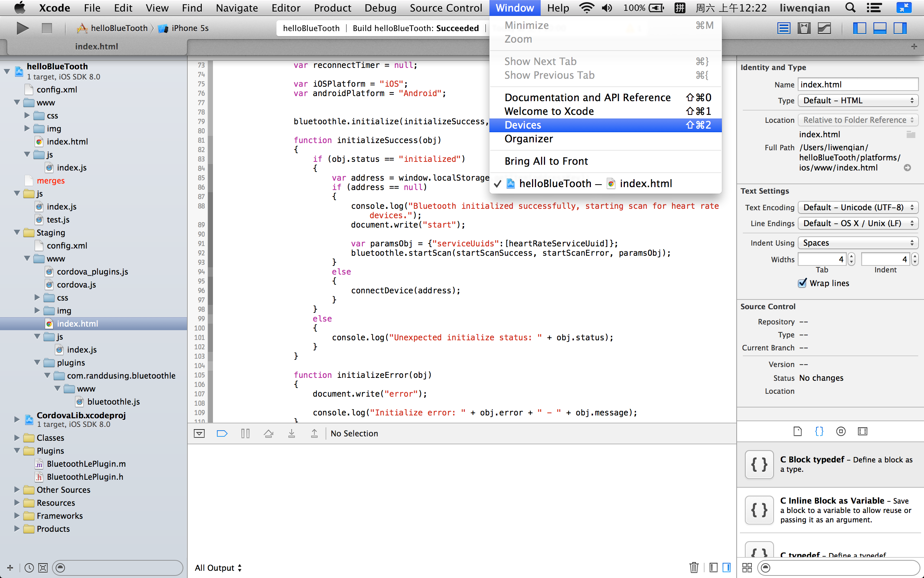Open the Type dropdown Default – HTML
The height and width of the screenshot is (578, 924).
[858, 100]
